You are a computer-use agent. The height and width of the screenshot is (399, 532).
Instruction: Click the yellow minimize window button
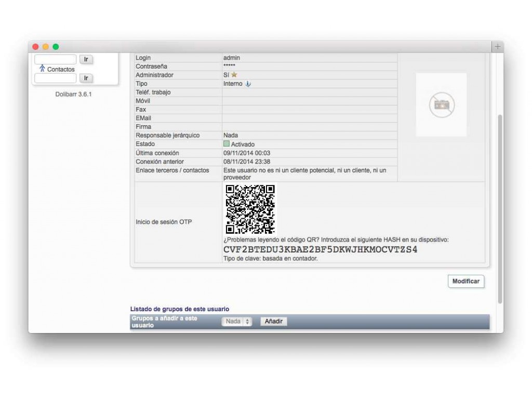[x=46, y=46]
